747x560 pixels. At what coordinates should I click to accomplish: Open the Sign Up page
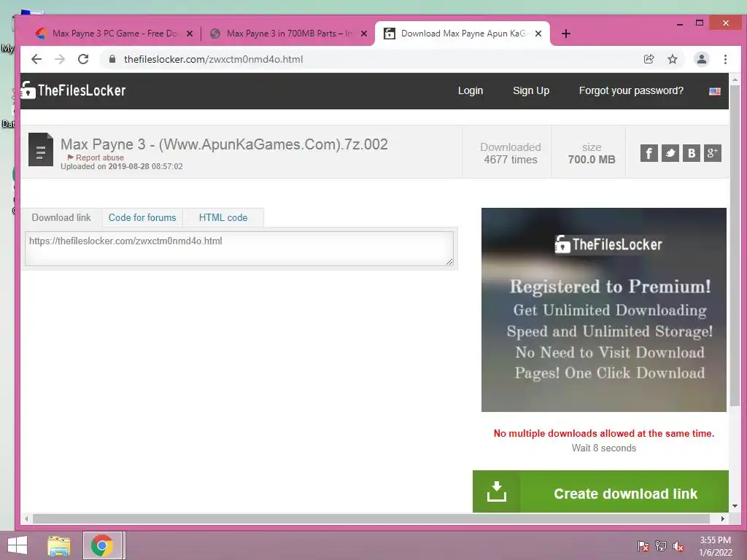[x=531, y=90]
